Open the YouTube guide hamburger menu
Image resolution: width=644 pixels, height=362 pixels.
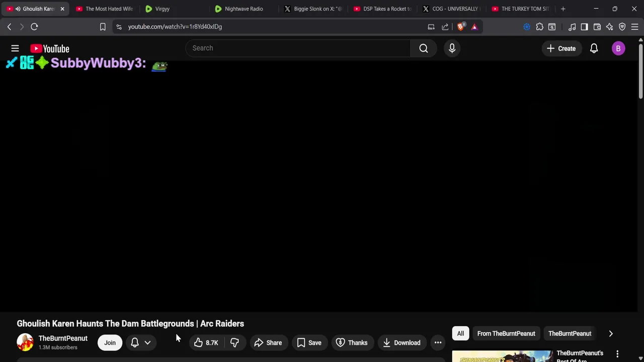(15, 48)
